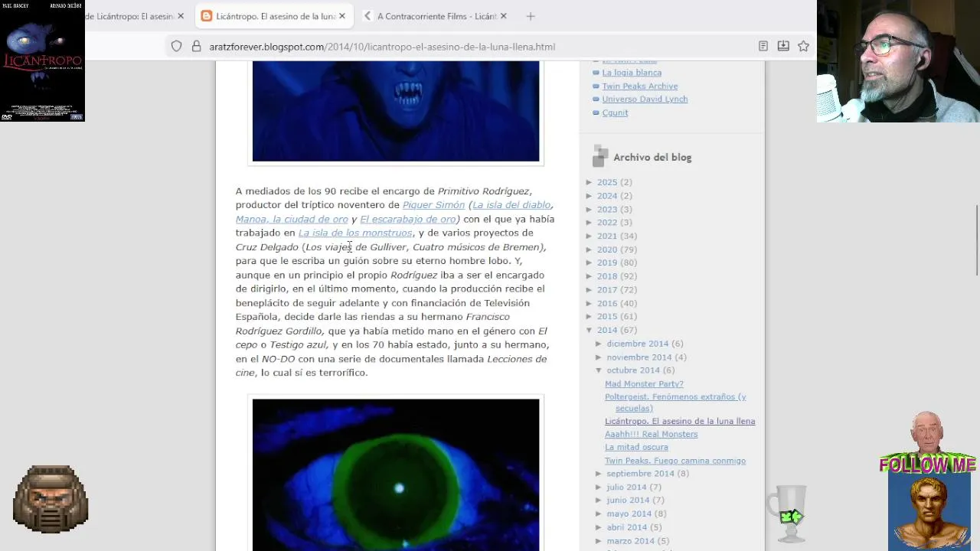Click the FOLLOW ME overlay banner
Viewport: 980px width, 551px height.
click(927, 465)
